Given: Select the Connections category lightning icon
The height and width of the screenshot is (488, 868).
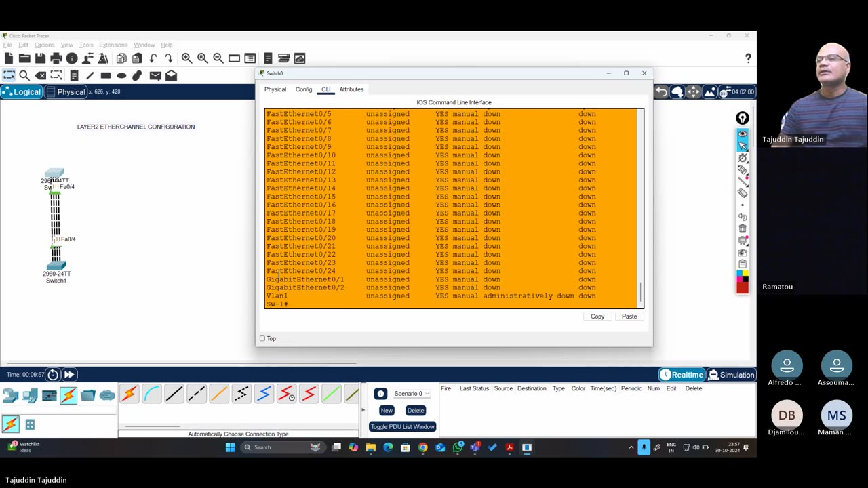Looking at the screenshot, I should coord(68,395).
